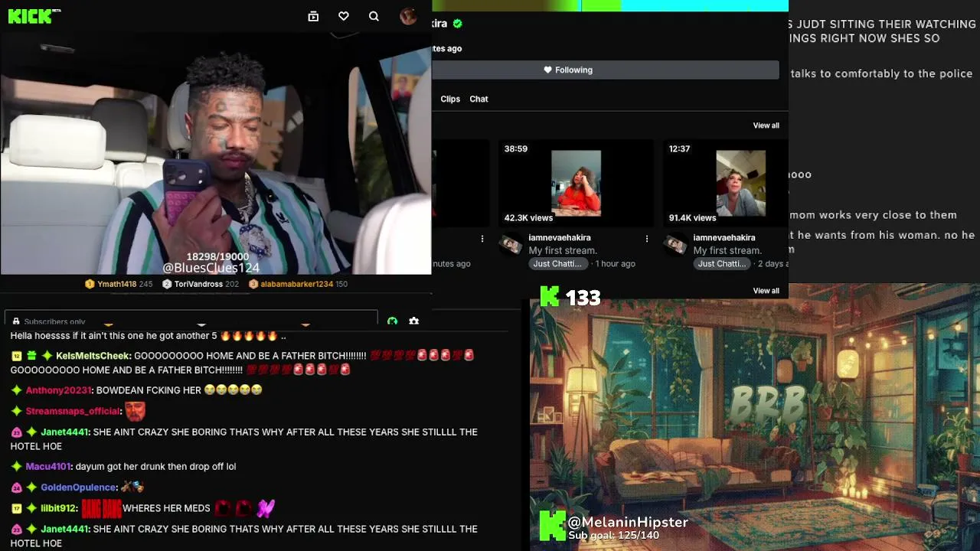Switch to the Clips tab
Screen dimensions: 980x551
(x=450, y=99)
